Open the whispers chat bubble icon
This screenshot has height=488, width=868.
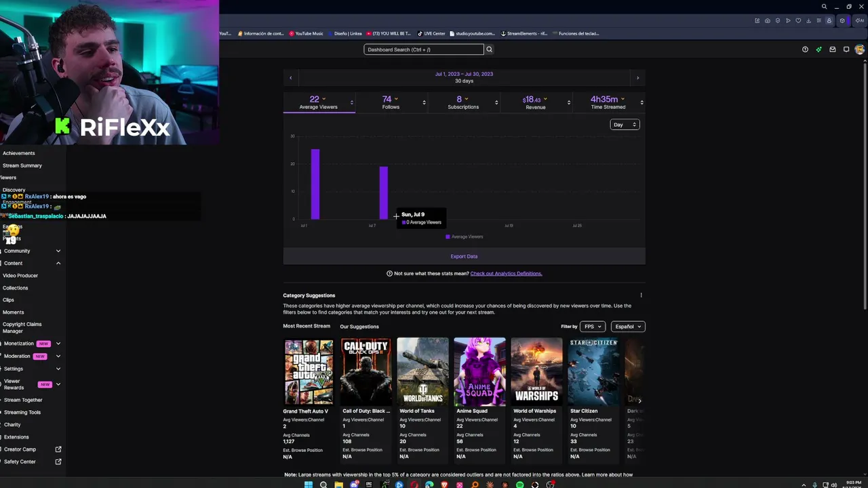(846, 49)
